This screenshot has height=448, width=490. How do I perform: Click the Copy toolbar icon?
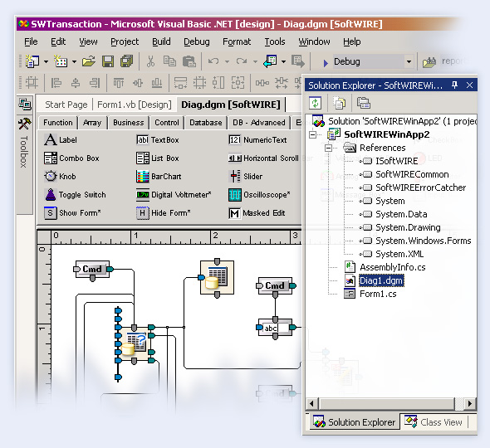169,61
